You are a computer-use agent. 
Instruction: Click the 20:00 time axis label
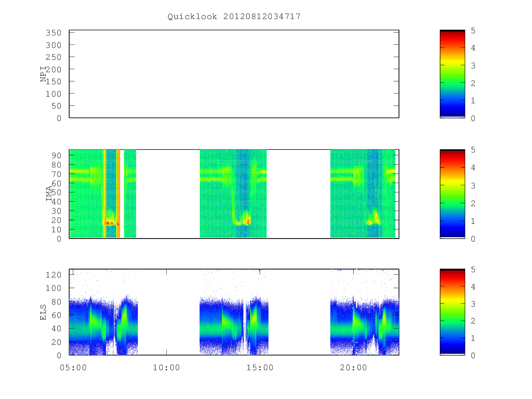pos(353,368)
